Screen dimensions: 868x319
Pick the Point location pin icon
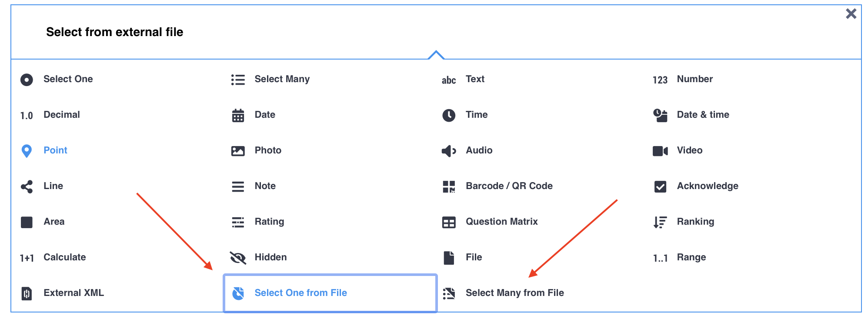tap(27, 151)
